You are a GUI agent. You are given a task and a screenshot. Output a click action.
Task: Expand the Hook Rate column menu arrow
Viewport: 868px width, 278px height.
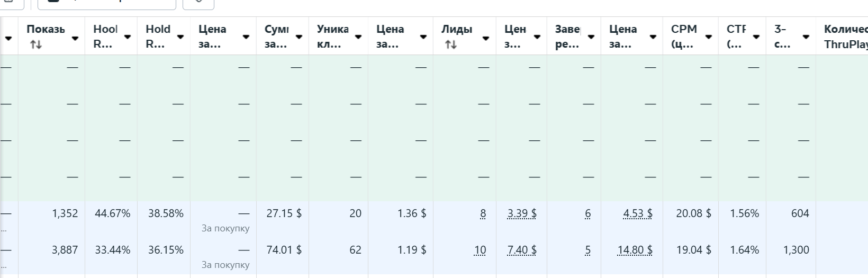(128, 37)
